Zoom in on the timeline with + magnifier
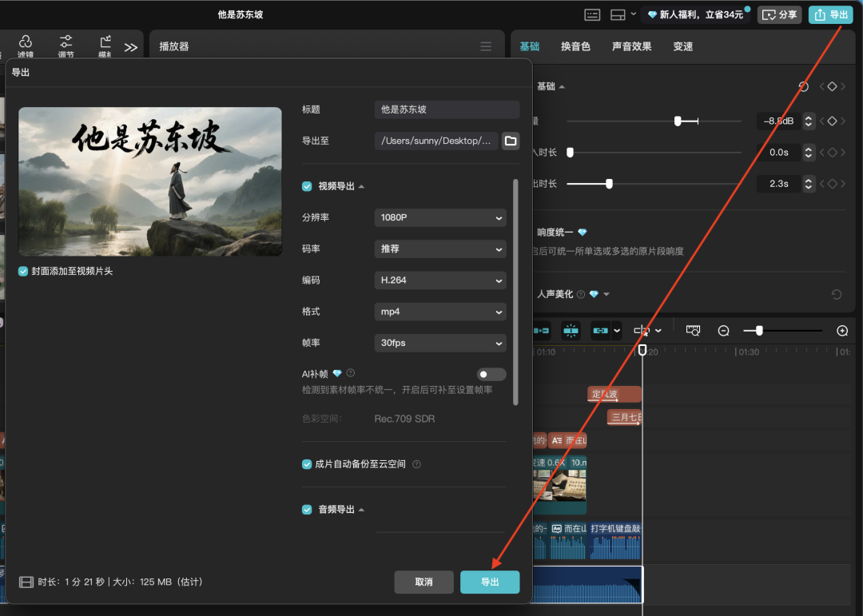The width and height of the screenshot is (863, 616). [841, 330]
